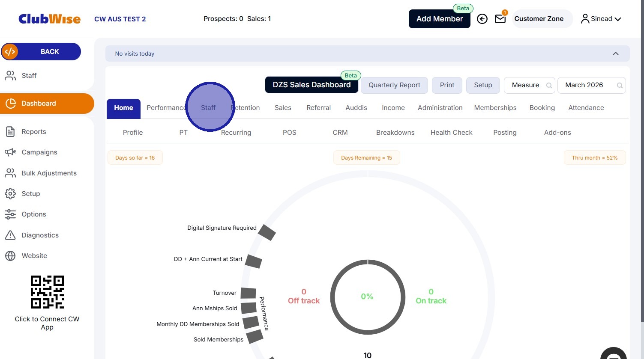644x359 pixels.
Task: Click the Setup button in dashboard toolbar
Action: pos(483,85)
